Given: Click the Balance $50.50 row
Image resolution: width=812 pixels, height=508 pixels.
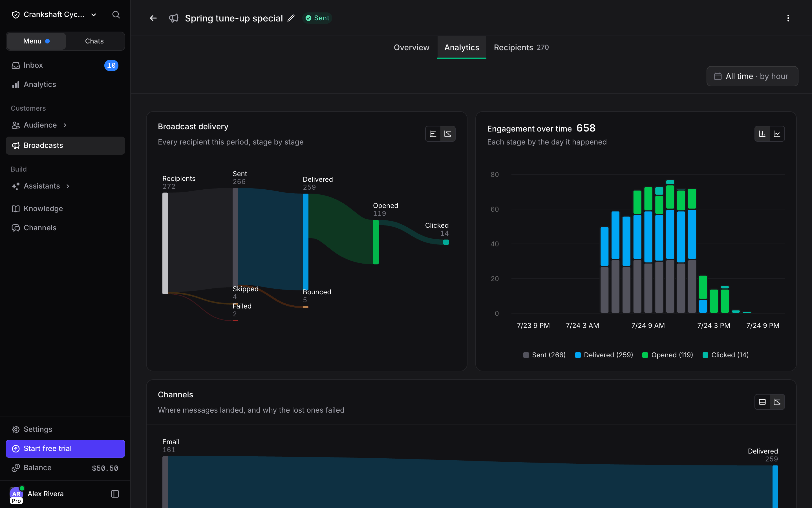Looking at the screenshot, I should (x=65, y=468).
